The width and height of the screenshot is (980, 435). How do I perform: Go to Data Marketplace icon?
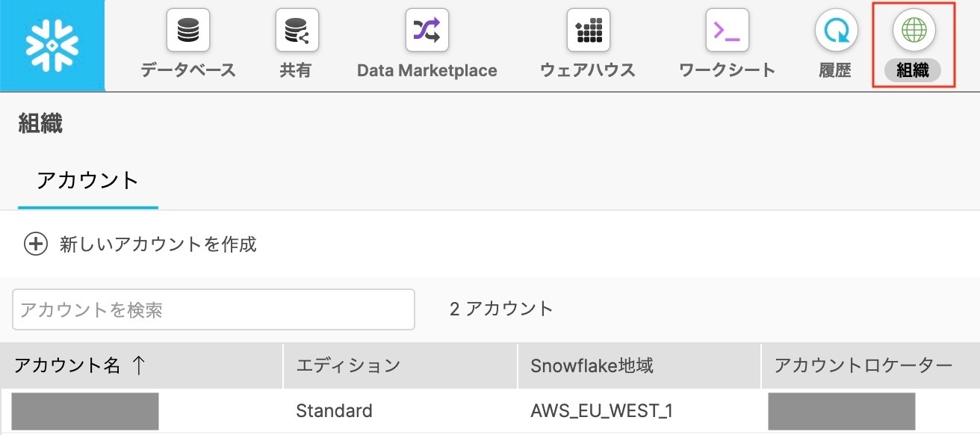427,30
